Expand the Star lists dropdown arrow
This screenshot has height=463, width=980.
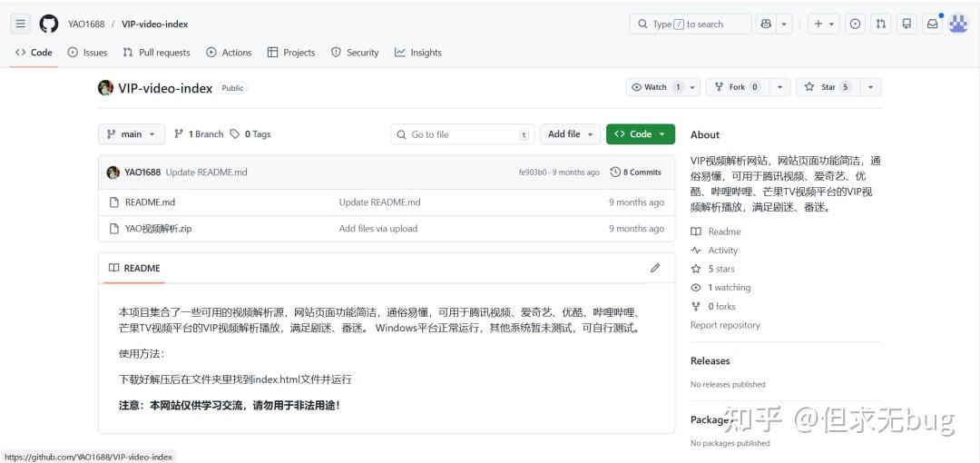pyautogui.click(x=870, y=87)
